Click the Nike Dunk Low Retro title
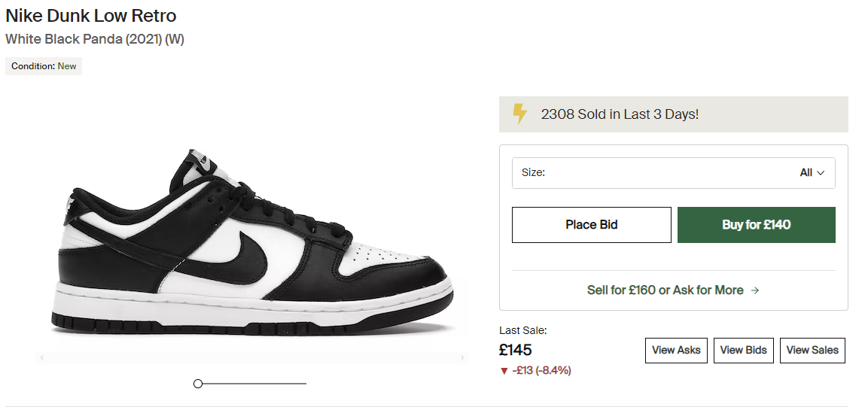 pyautogui.click(x=91, y=15)
